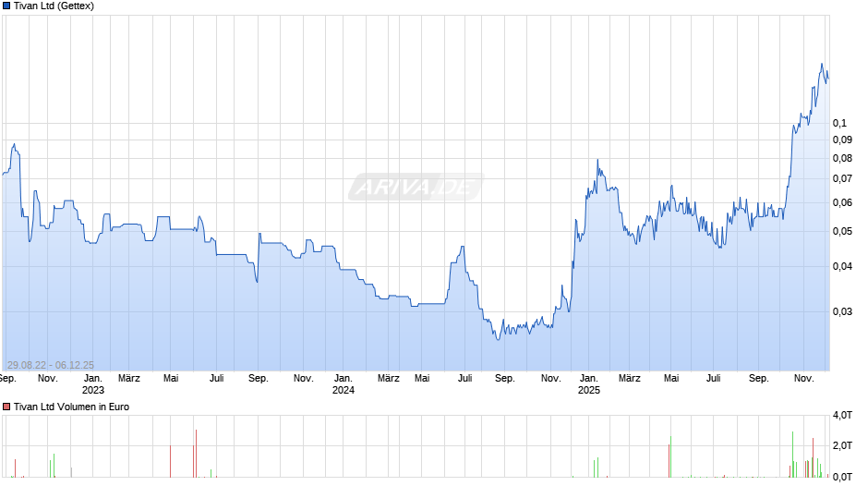The height and width of the screenshot is (486, 868).
Task: Click the '4,0T' volume axis label
Action: pyautogui.click(x=842, y=415)
